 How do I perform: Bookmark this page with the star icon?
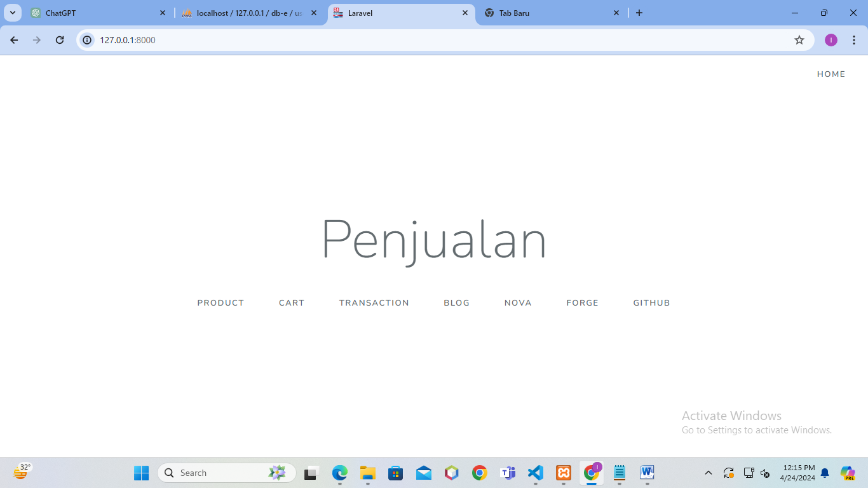[x=799, y=39]
